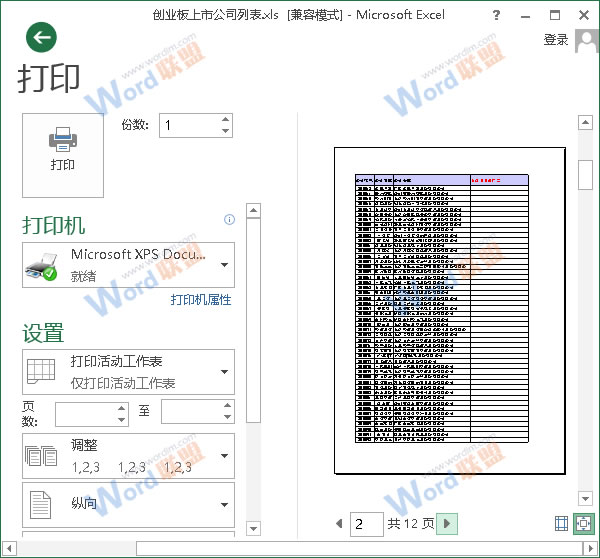The image size is (600, 558).
Task: Click the large Print button
Action: tap(63, 155)
